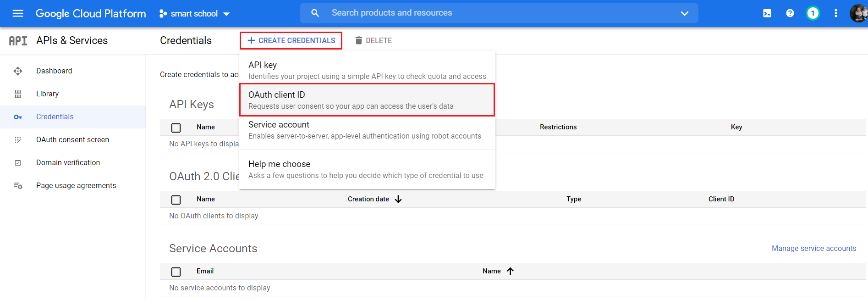868x300 pixels.
Task: Click the Dashboard sidebar icon
Action: (18, 71)
